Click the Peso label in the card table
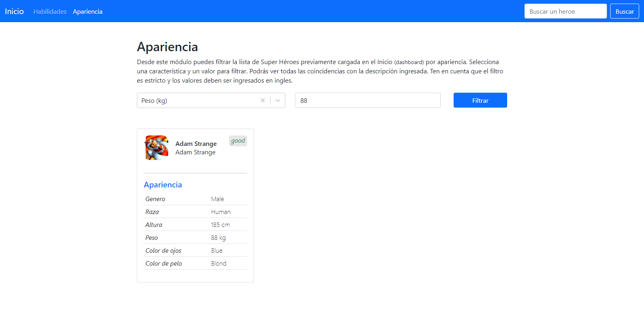644x318 pixels. click(x=152, y=238)
